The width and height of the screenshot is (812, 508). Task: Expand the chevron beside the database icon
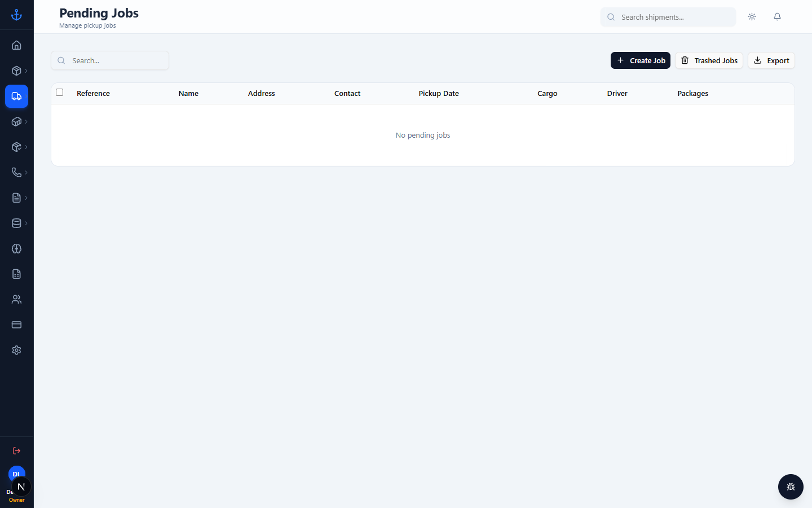click(x=26, y=223)
